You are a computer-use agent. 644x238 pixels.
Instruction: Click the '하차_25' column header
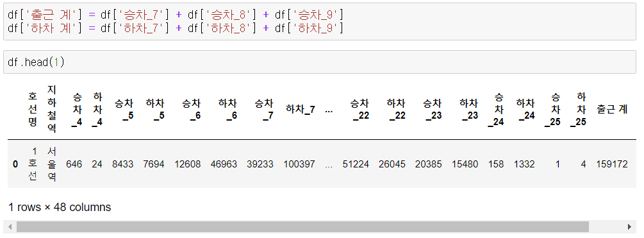tap(578, 109)
